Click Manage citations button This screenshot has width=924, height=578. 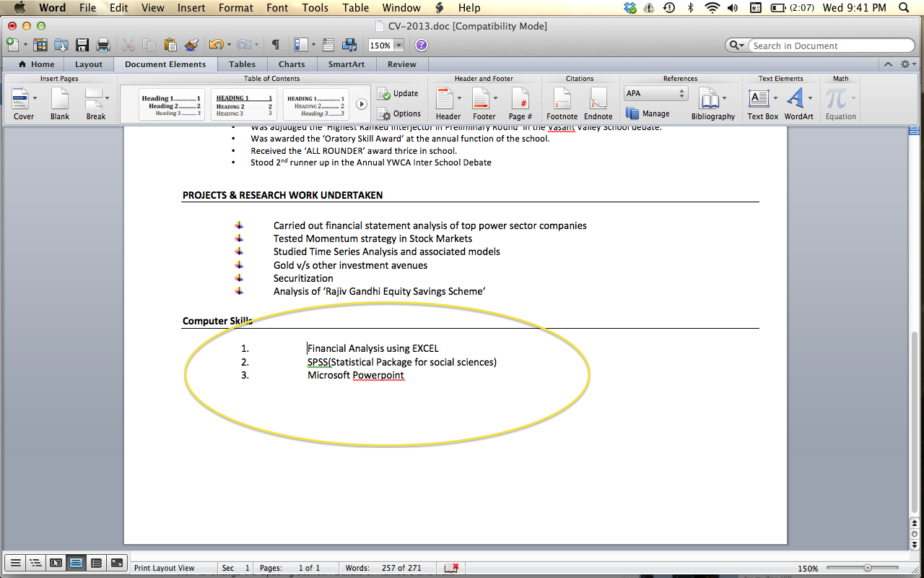tap(648, 113)
